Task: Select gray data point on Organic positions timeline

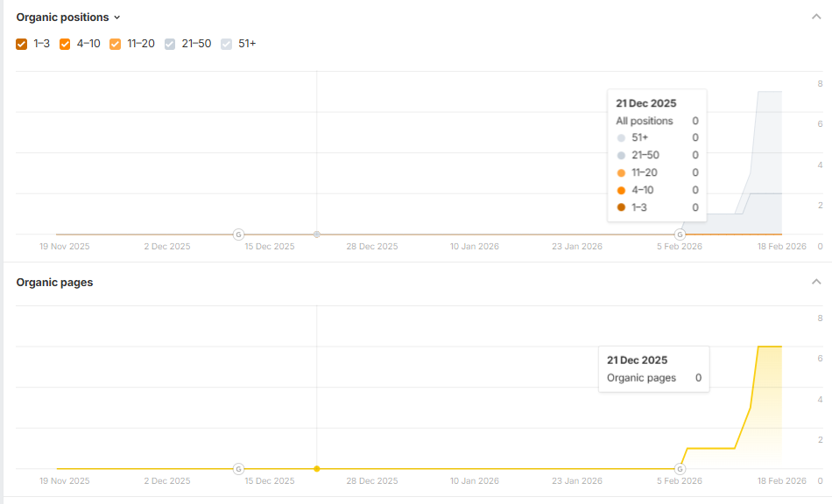Action: [x=317, y=234]
